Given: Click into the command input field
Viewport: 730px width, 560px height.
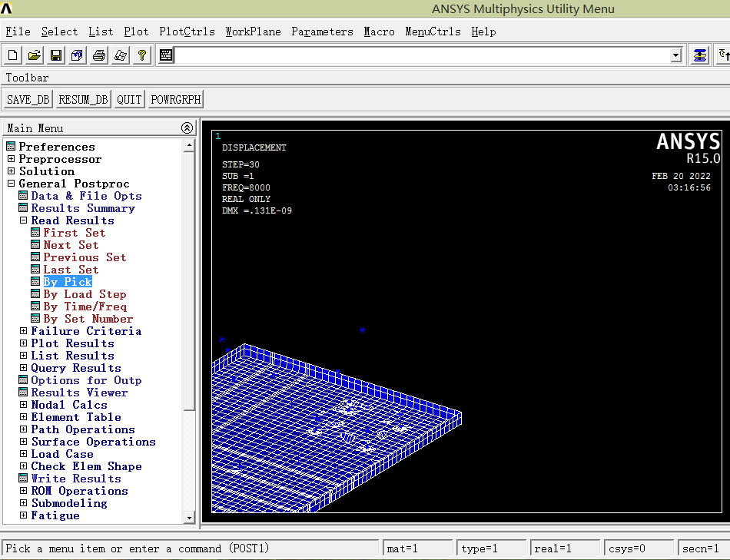Looking at the screenshot, I should click(x=423, y=56).
